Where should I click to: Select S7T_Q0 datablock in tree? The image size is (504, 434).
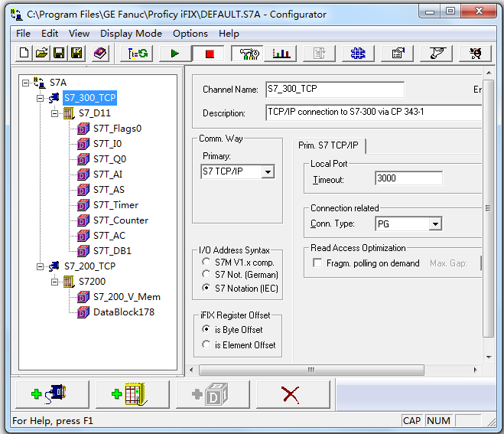[109, 159]
